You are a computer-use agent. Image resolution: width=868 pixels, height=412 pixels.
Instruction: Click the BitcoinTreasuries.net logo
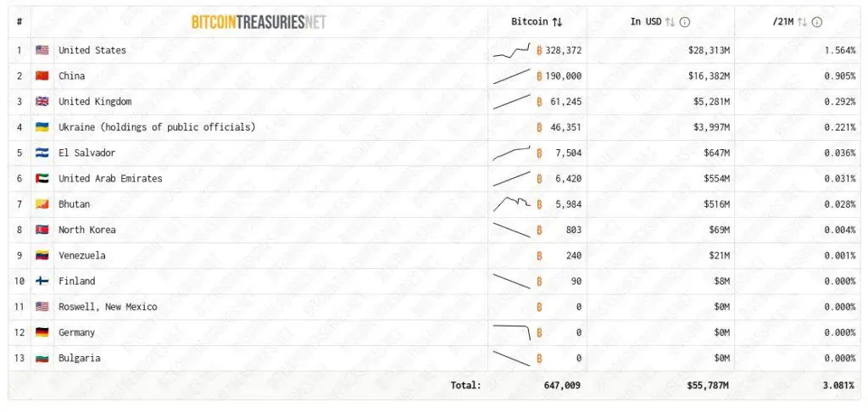click(x=259, y=22)
